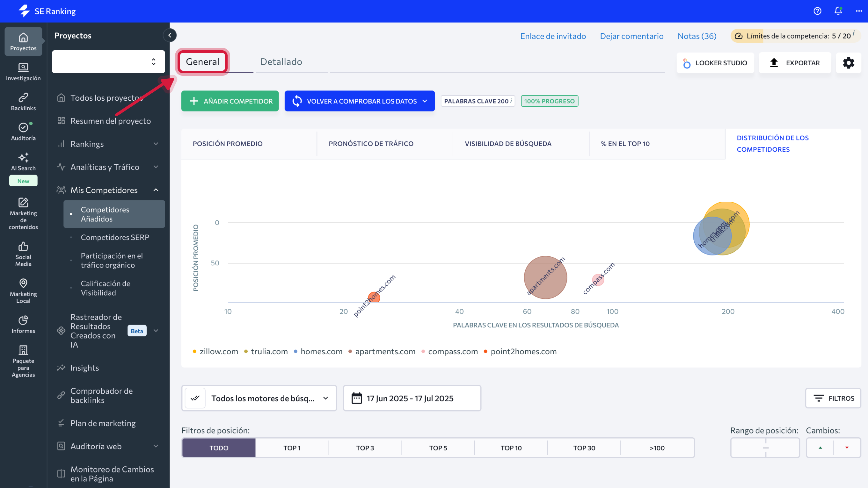Screen dimensions: 868x488
Task: Open the settings gear icon
Action: point(848,63)
